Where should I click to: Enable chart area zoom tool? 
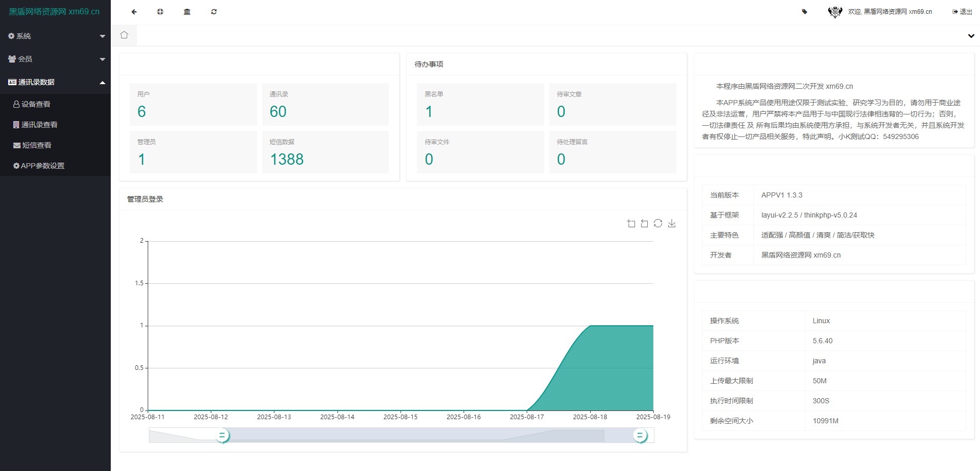(x=631, y=223)
